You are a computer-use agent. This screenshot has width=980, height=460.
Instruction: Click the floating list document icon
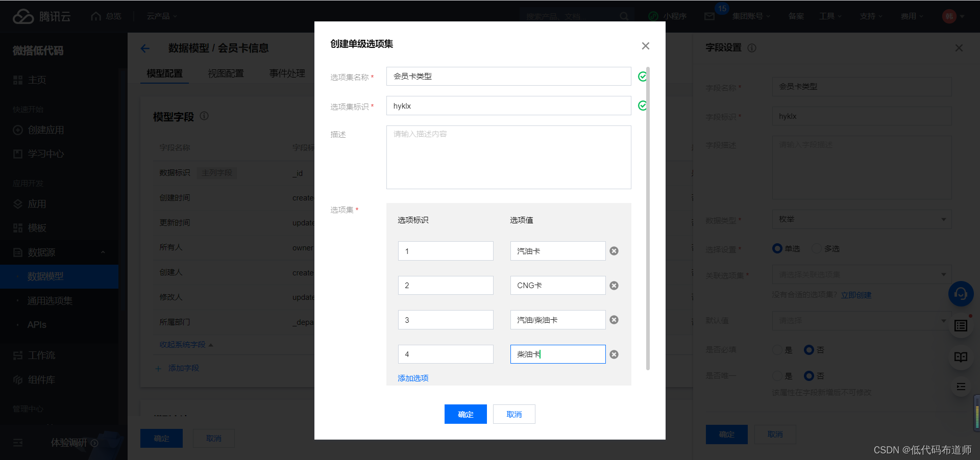961,325
